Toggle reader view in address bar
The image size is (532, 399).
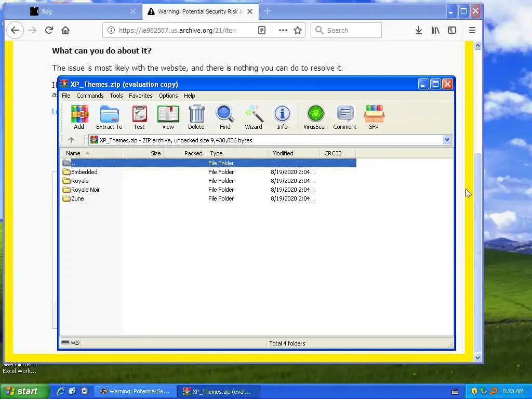pos(262,30)
